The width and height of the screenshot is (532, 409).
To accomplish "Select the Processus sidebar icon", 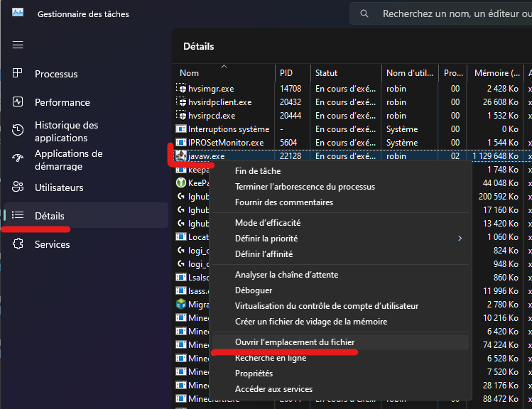I will 17,73.
